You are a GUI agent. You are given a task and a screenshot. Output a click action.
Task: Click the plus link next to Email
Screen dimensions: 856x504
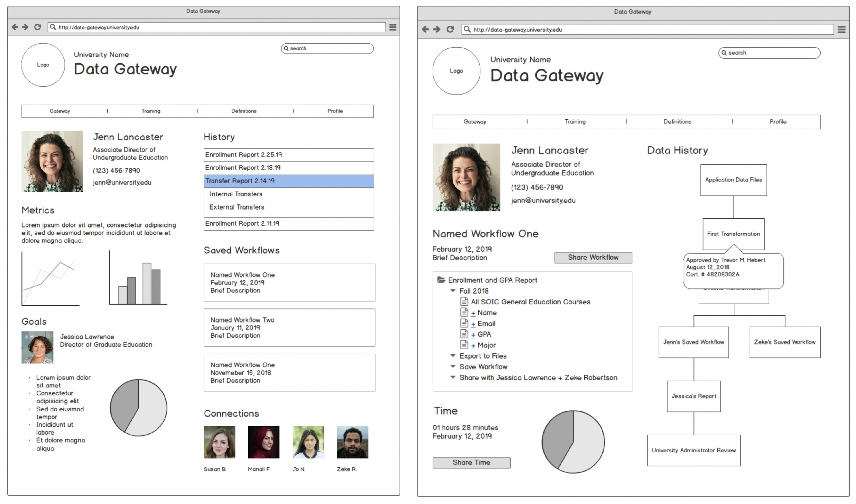pyautogui.click(x=473, y=324)
